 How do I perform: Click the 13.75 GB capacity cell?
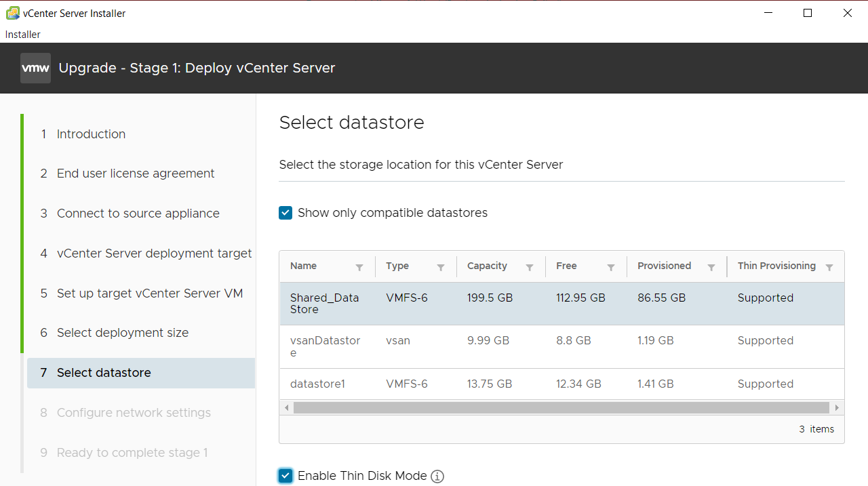490,384
